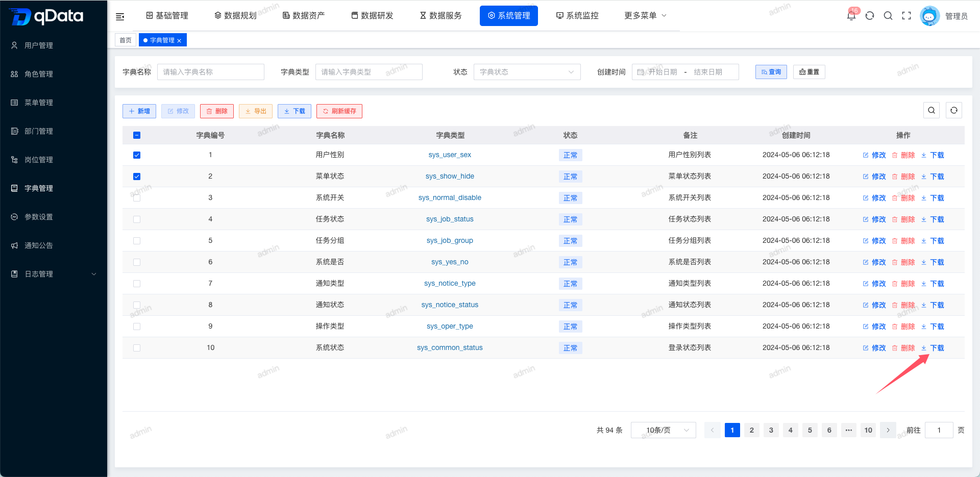The image size is (980, 477).
Task: Click the 刷新缓存 button
Action: click(339, 111)
